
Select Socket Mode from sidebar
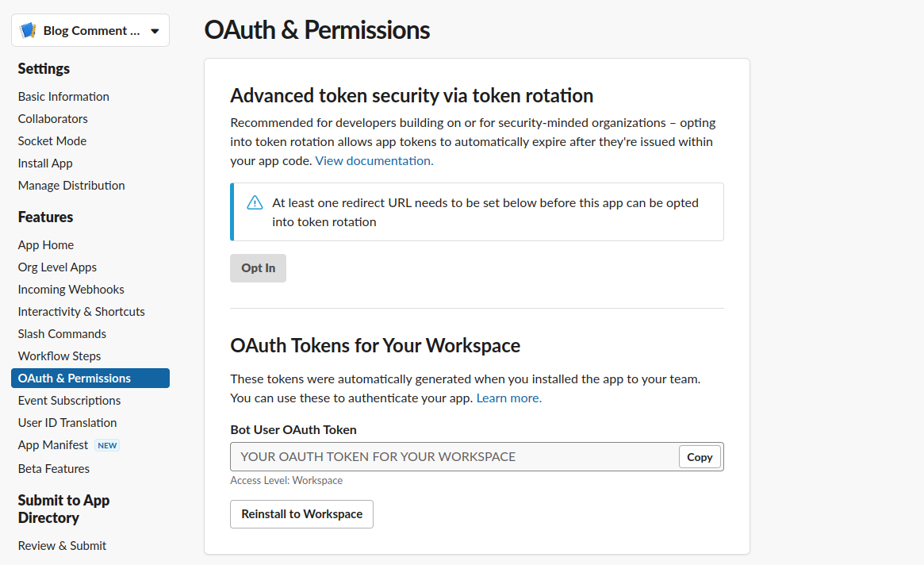(x=52, y=141)
